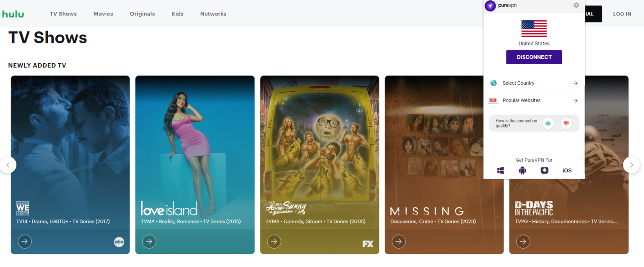Click the flag icon beside Popular Websites
This screenshot has height=267, width=644.
tap(493, 100)
